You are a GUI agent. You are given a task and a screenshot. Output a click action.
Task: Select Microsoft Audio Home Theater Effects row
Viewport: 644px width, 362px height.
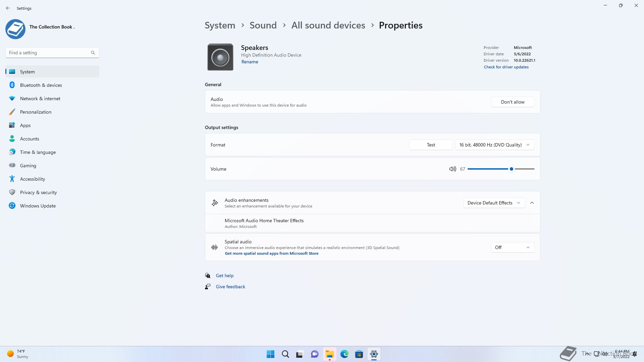(x=372, y=223)
